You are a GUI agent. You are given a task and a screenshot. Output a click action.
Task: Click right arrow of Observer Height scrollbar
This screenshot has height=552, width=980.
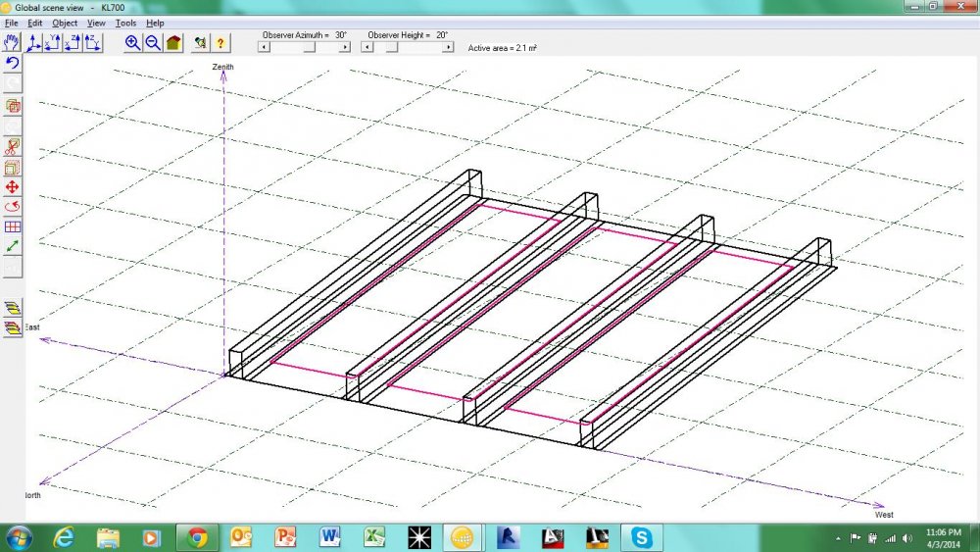point(448,47)
